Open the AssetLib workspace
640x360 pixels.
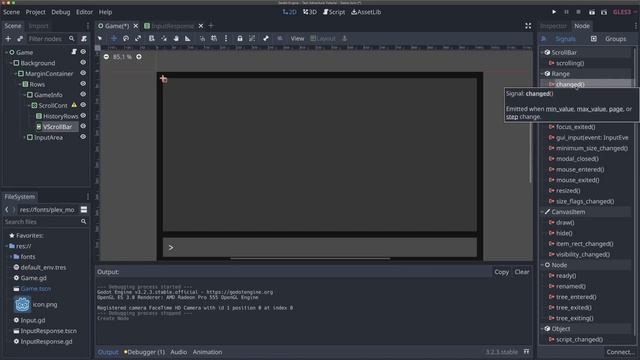click(366, 12)
